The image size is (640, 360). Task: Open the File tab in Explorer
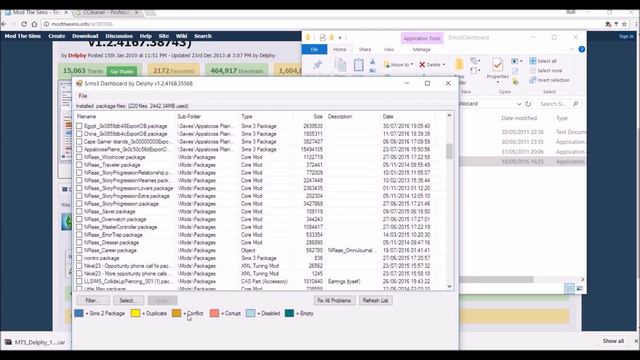314,49
